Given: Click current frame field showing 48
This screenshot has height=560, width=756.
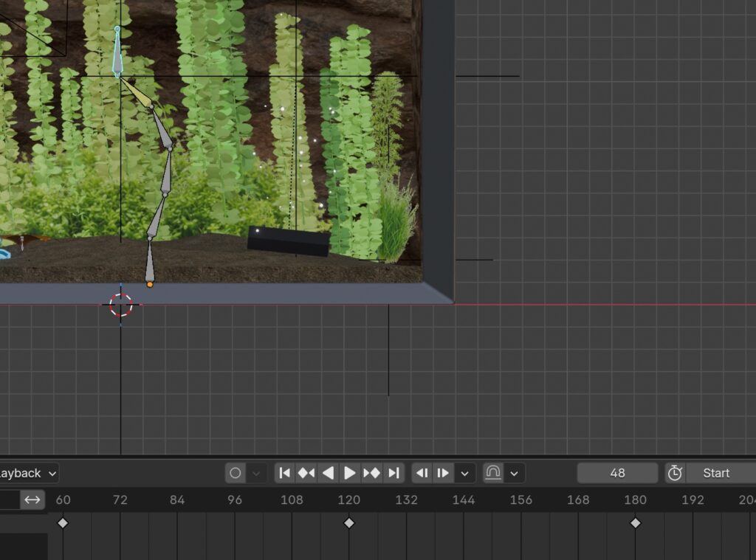Looking at the screenshot, I should click(617, 473).
